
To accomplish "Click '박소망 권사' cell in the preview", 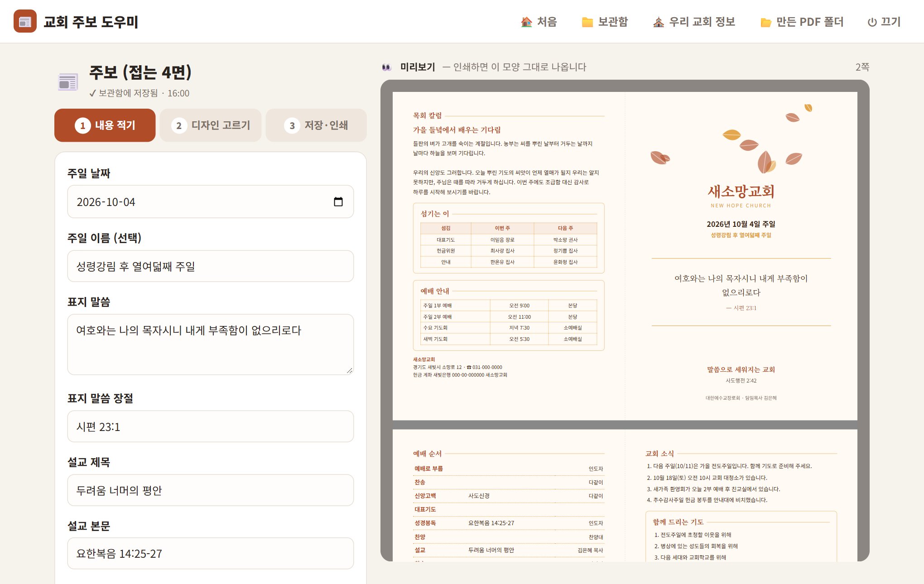I will [565, 239].
